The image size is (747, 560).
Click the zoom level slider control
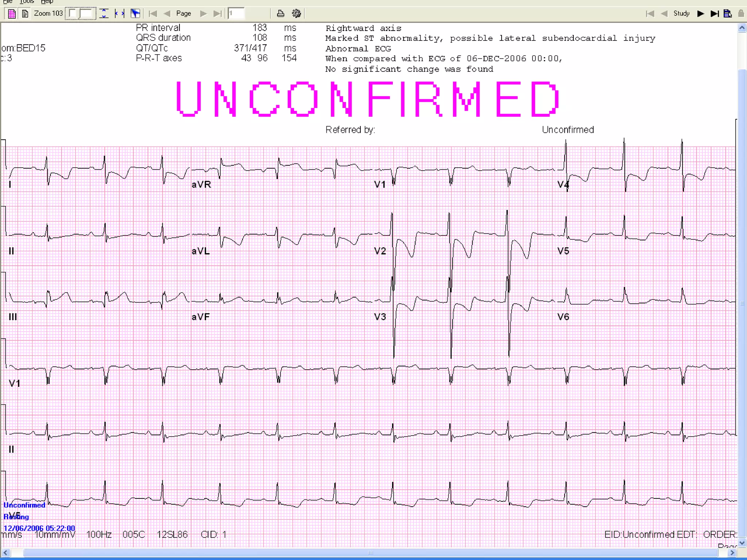(x=81, y=14)
